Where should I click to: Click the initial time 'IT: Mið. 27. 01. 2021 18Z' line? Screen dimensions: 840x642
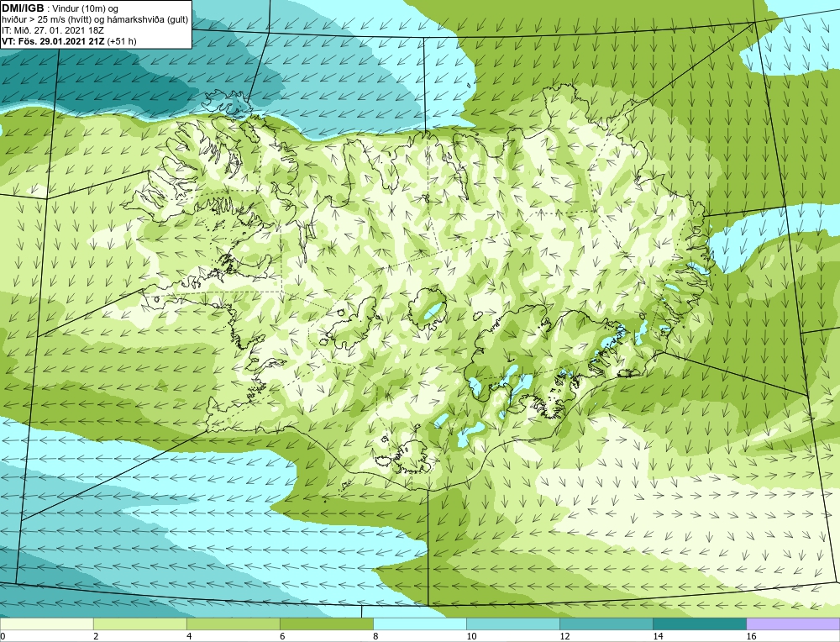[x=53, y=30]
